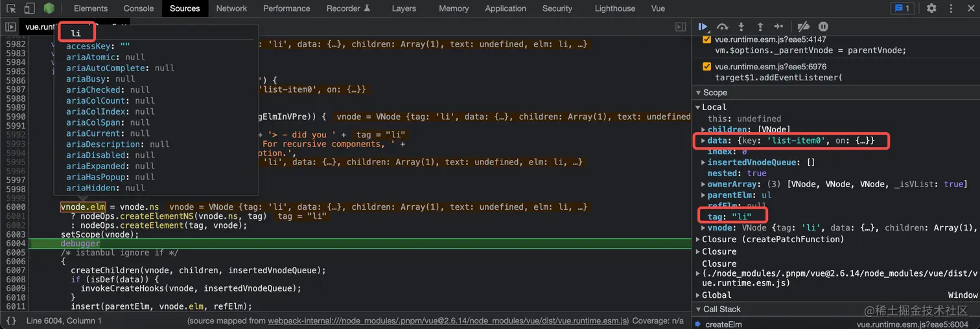The width and height of the screenshot is (980, 329).
Task: Expand Closure (createPatchFunction)
Action: click(x=698, y=240)
